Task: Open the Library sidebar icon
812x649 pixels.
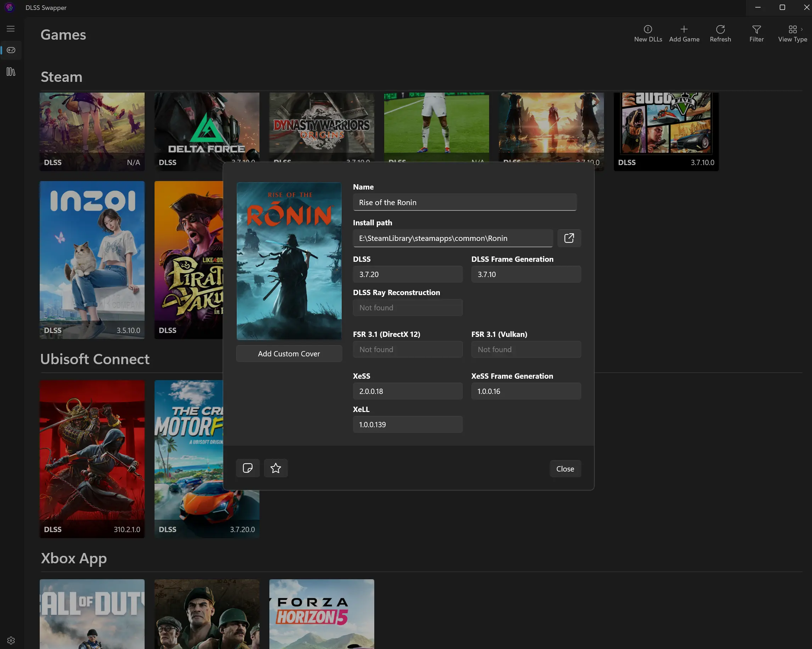Action: click(x=11, y=72)
